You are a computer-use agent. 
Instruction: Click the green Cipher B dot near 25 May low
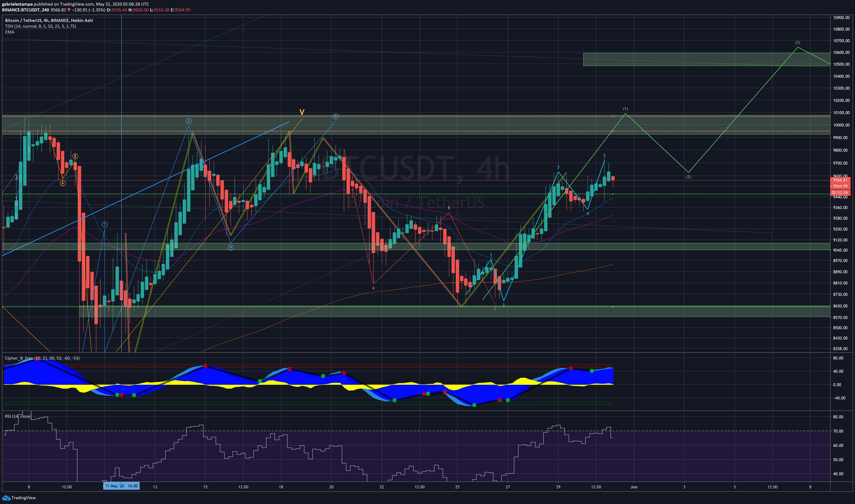tap(474, 405)
